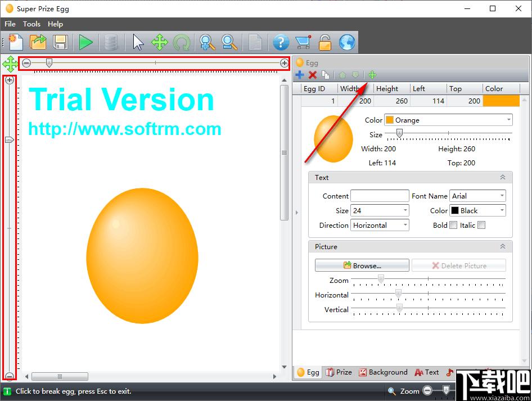Click the canvas vertical scrollbar thumb
Viewport: 532px width, 401px height.
(x=285, y=152)
